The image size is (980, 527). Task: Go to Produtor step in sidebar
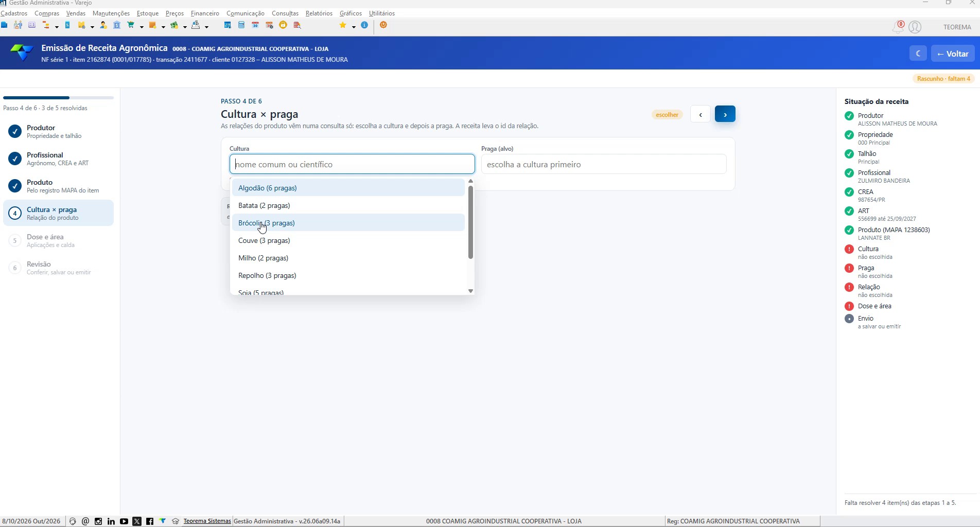click(58, 131)
